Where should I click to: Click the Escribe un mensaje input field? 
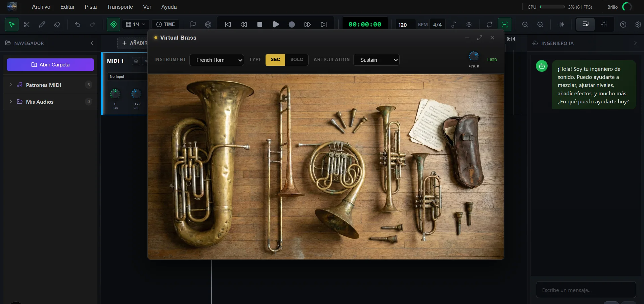coord(586,290)
